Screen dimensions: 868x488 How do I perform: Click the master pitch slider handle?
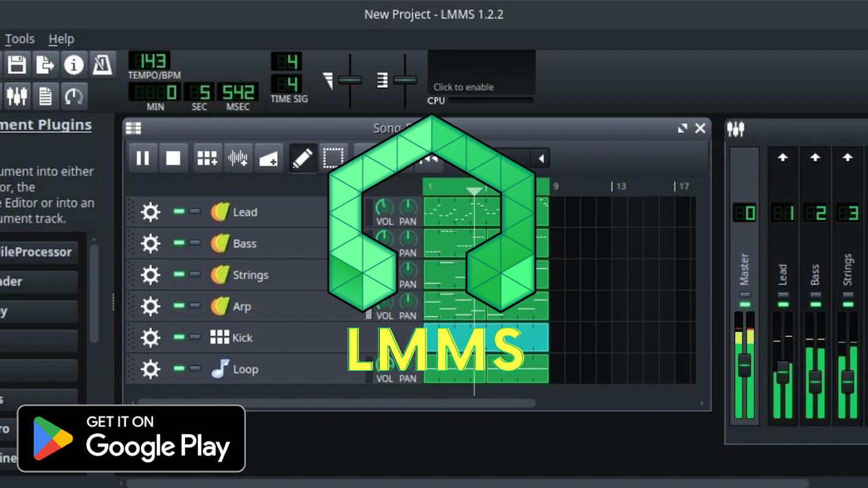pyautogui.click(x=405, y=80)
